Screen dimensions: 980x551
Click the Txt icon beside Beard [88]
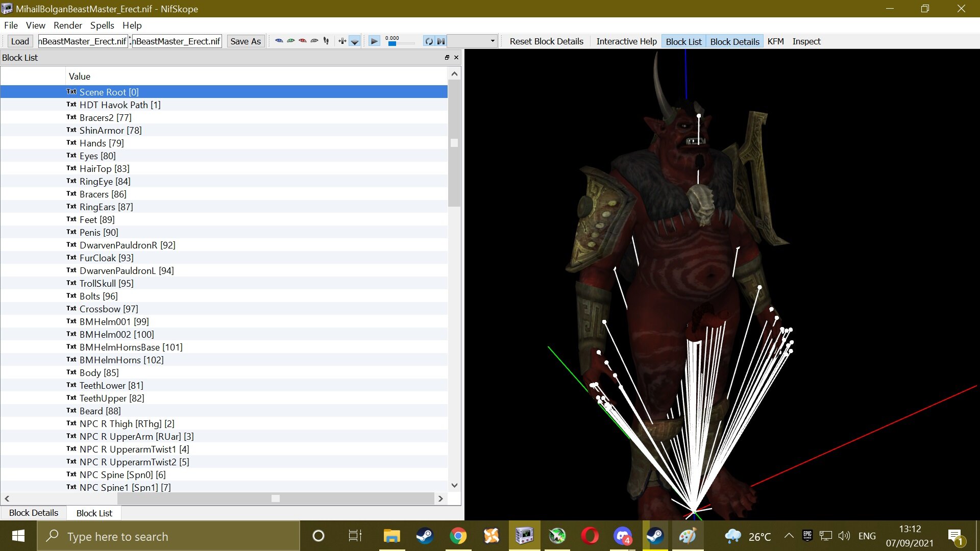point(71,411)
